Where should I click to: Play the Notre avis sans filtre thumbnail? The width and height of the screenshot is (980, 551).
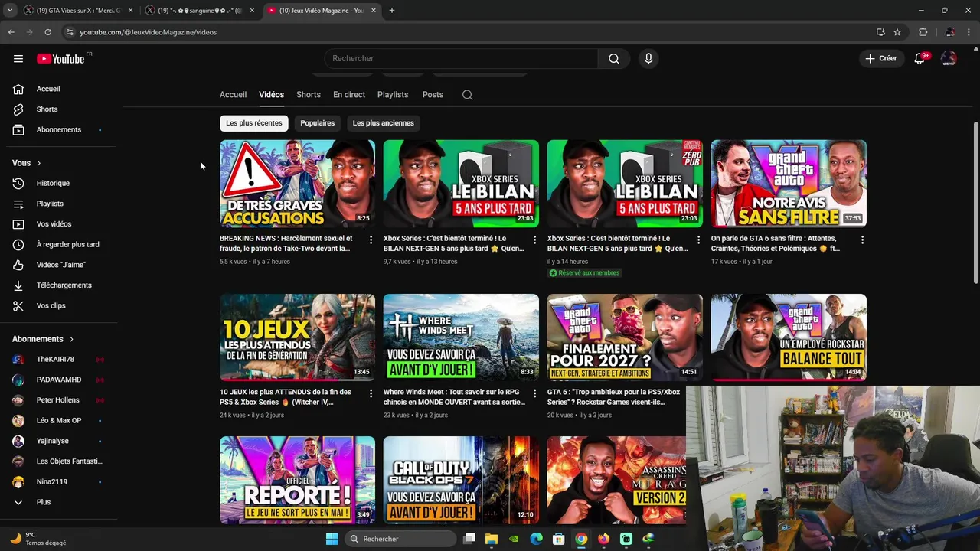[x=789, y=184]
